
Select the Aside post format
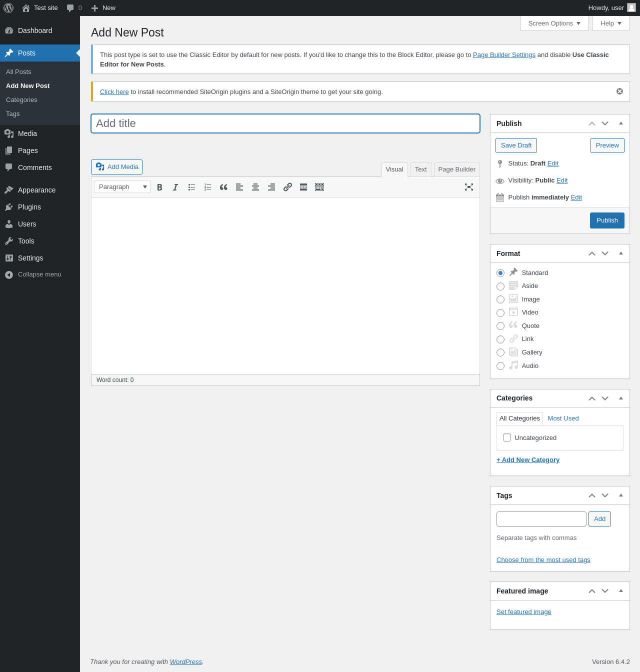(500, 286)
